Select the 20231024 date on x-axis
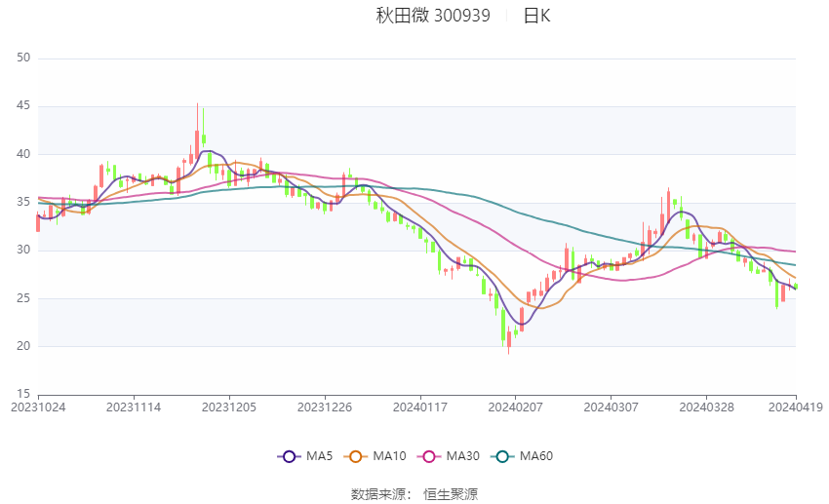Viewport: 829px width, 504px height. point(38,406)
